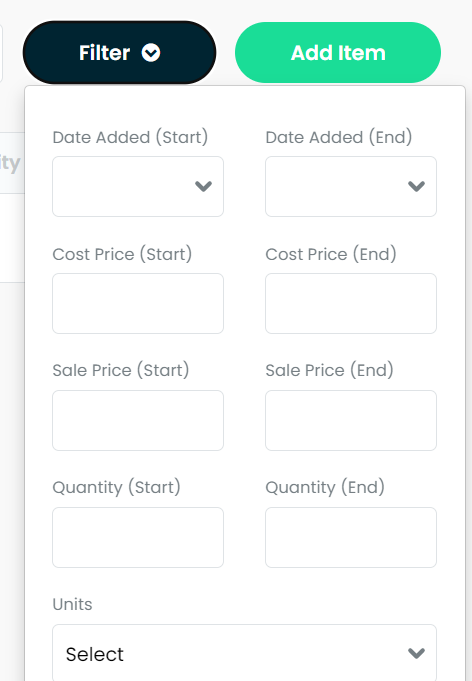The width and height of the screenshot is (472, 681).
Task: Open the Date Added (Start) picker field
Action: tap(138, 186)
